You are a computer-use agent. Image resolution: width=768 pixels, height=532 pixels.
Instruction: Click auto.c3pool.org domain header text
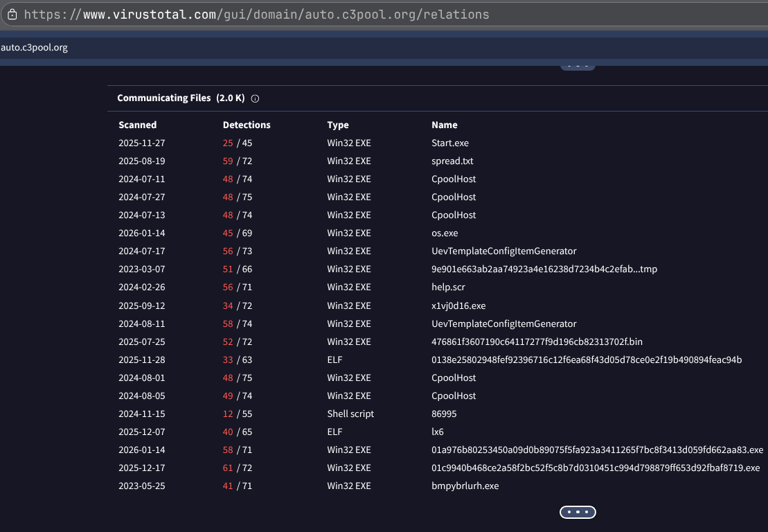point(35,48)
